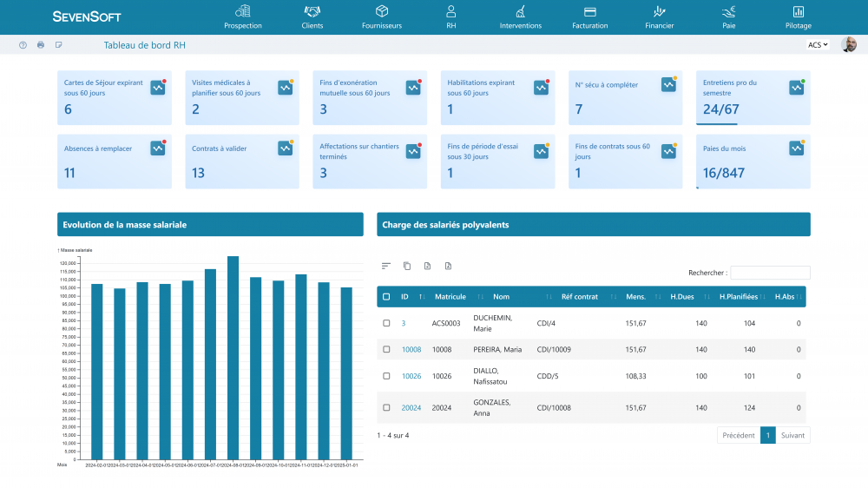Click the Suivant pagination button
The width and height of the screenshot is (868, 488).
(x=792, y=435)
